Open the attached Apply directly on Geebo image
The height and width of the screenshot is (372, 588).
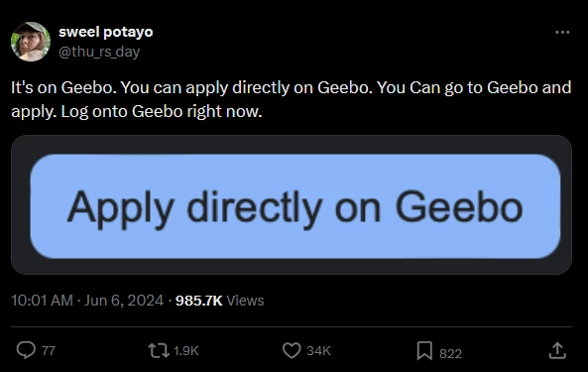292,204
